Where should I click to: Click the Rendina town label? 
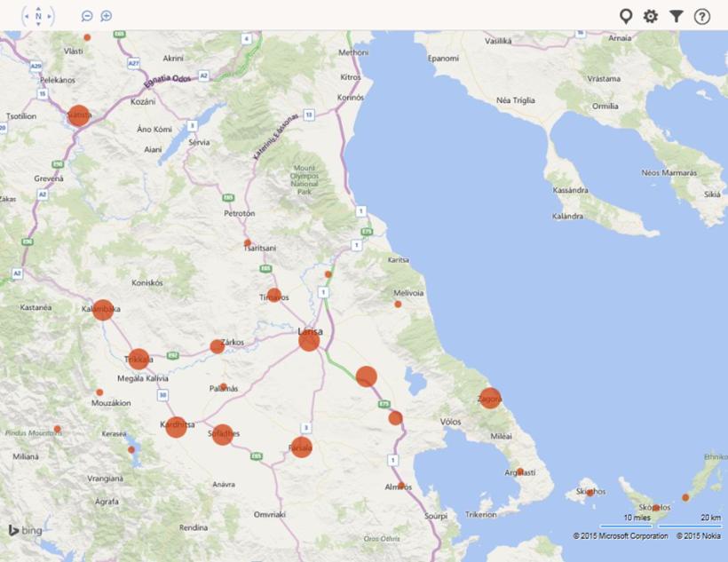point(194,527)
